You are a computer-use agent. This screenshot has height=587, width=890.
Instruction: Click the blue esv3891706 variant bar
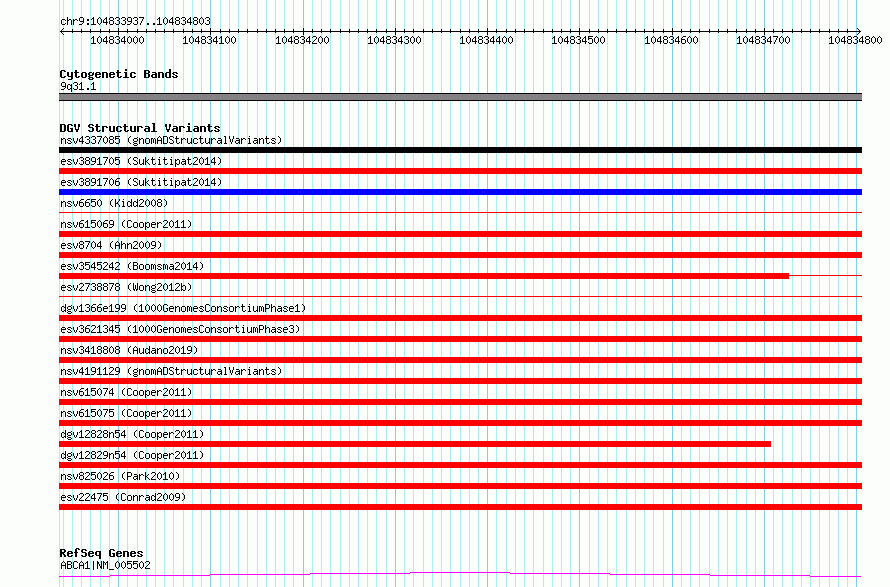tap(460, 192)
